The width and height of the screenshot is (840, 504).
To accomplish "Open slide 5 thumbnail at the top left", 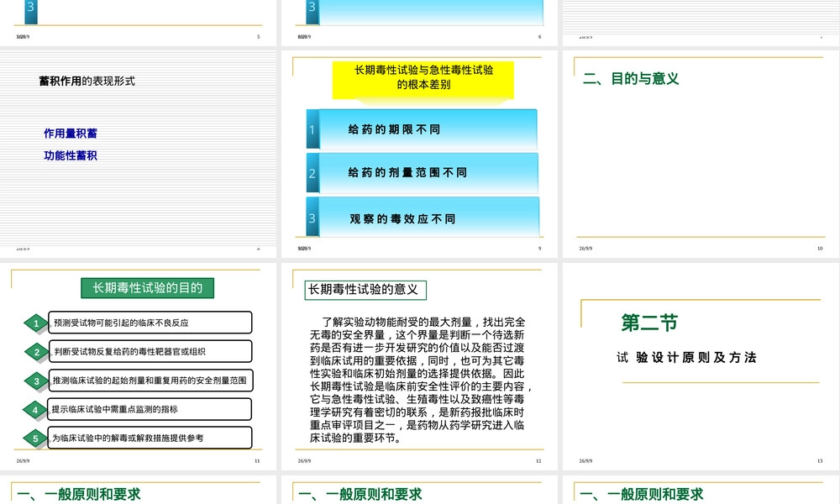I will pyautogui.click(x=139, y=23).
